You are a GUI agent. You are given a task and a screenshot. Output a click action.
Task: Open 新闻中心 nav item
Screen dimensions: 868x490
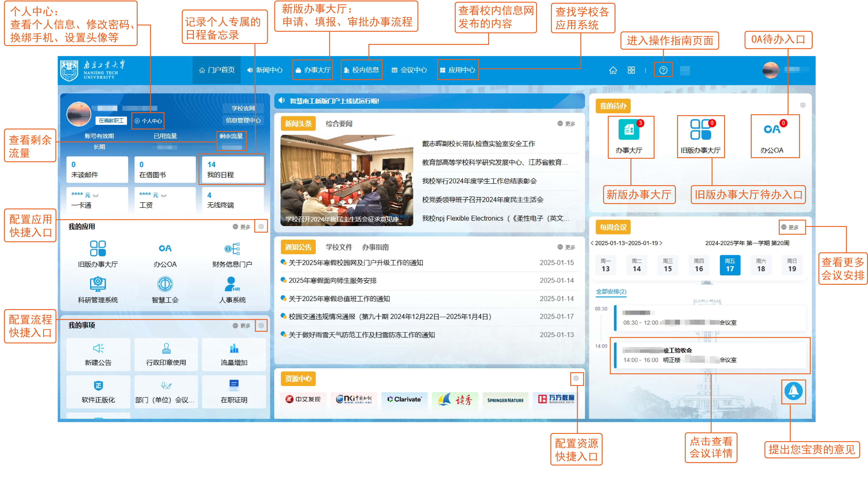[265, 70]
